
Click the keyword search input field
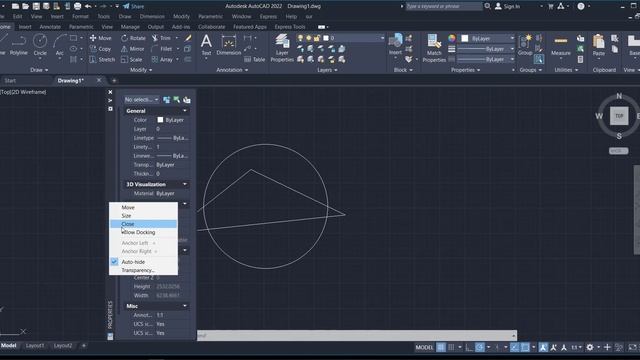444,6
